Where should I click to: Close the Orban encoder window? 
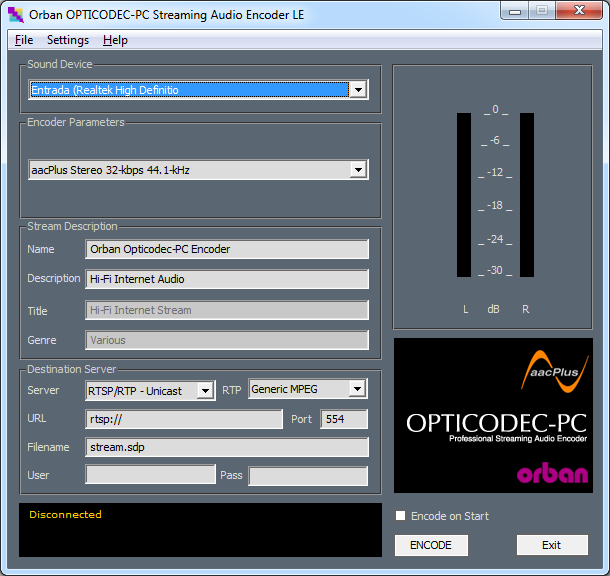[x=579, y=11]
